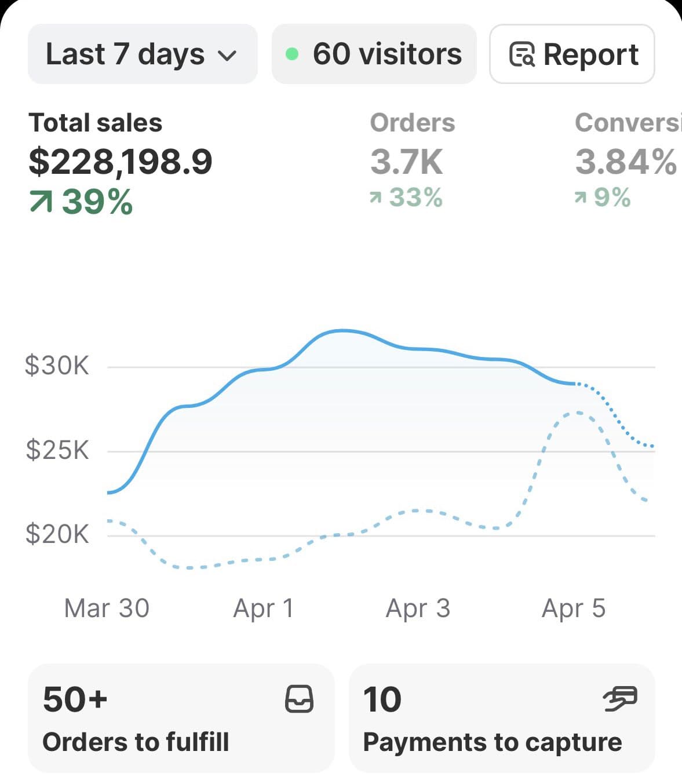The image size is (682, 784).
Task: Select the Orders metric tab
Action: [x=413, y=159]
